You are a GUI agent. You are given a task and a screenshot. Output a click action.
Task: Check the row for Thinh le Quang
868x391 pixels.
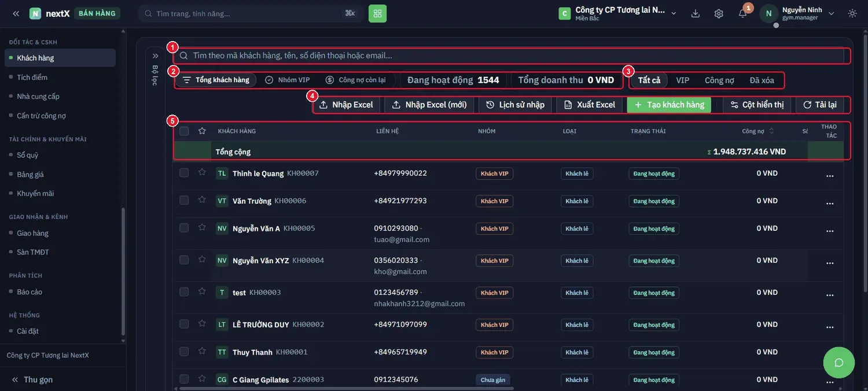pos(184,172)
